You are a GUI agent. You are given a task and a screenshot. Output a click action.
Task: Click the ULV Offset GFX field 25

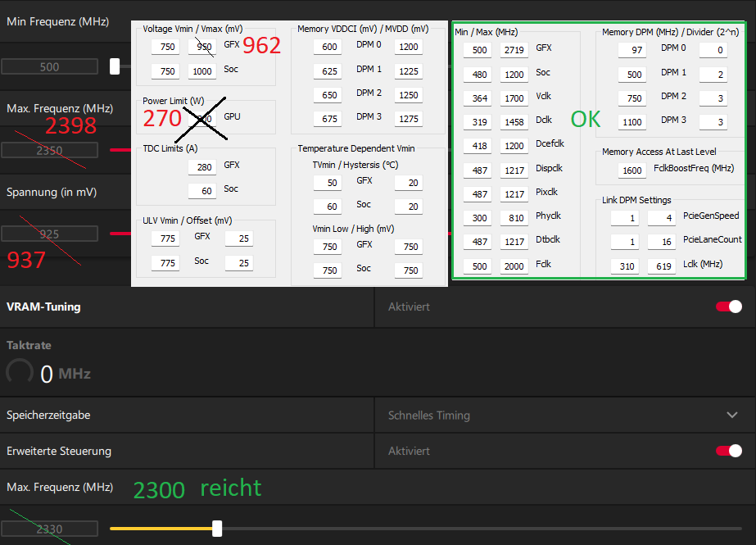pos(239,238)
